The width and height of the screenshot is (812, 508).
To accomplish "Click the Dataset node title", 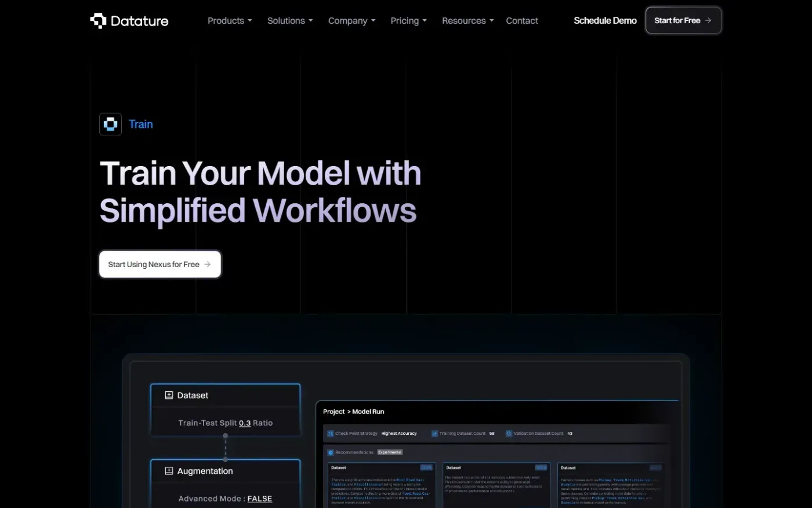I will [193, 395].
